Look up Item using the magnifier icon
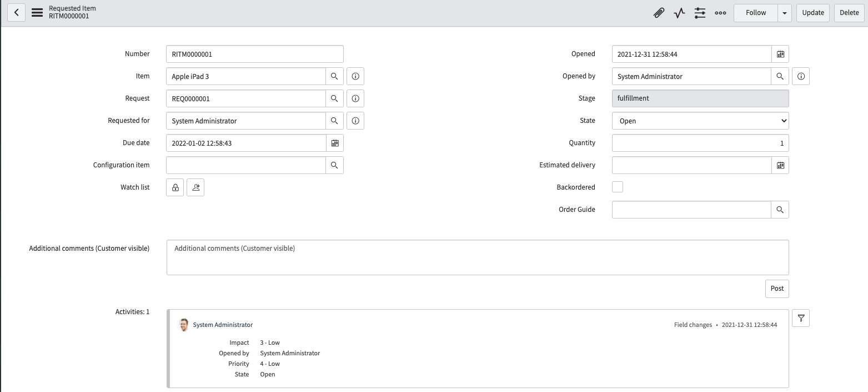 (x=334, y=76)
